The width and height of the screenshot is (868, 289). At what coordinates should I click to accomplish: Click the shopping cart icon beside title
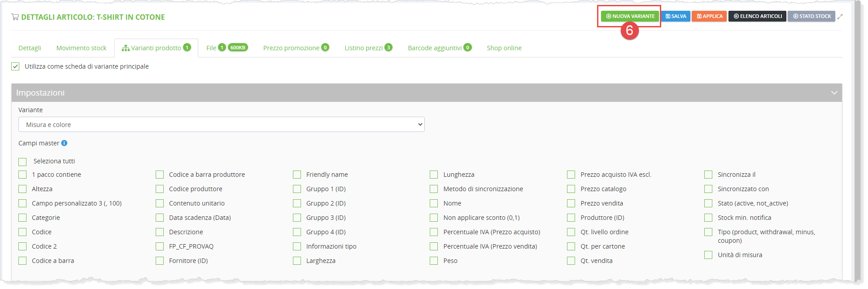(15, 17)
